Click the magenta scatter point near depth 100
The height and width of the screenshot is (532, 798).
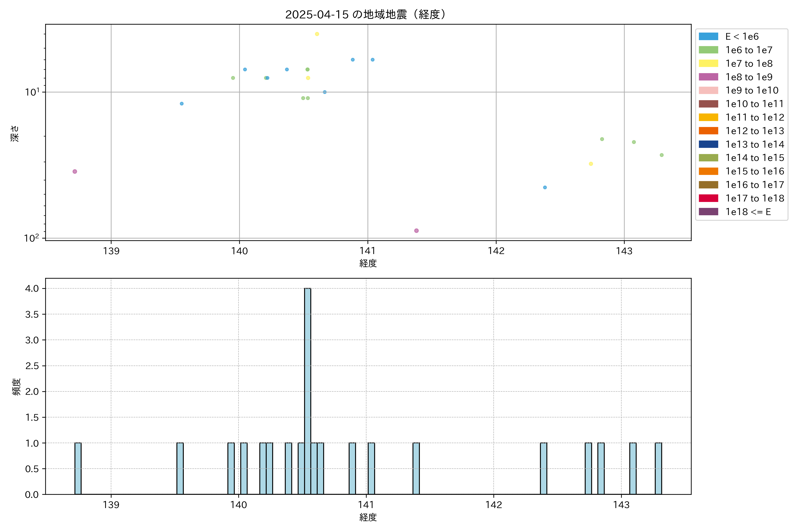pyautogui.click(x=416, y=231)
